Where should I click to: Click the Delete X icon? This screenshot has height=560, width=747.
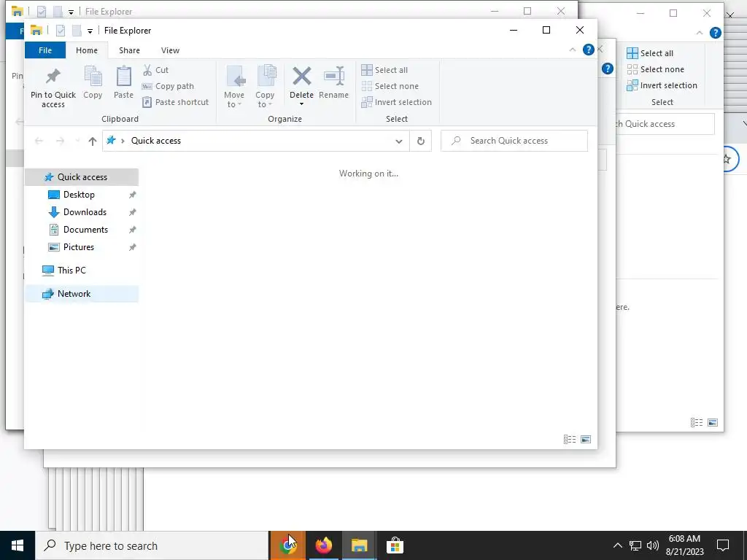301,76
